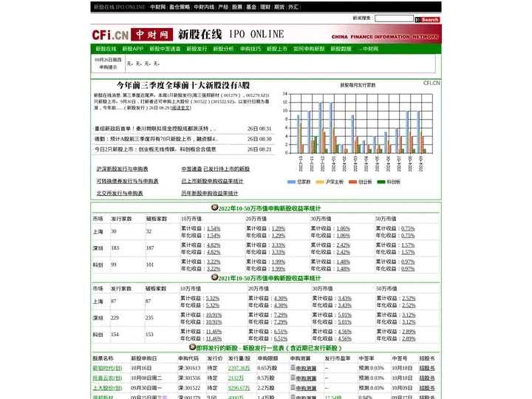Select 新股分析 in the green nav bar
Image resolution: width=532 pixels, height=399 pixels.
[x=223, y=49]
